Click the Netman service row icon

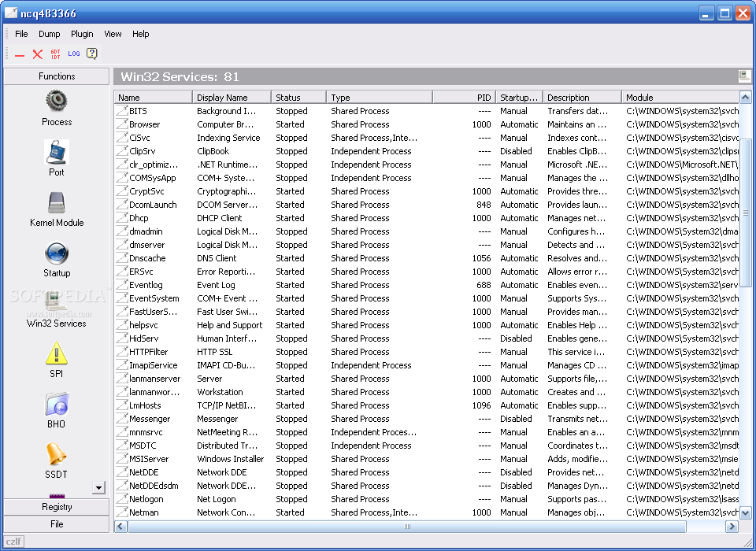click(x=121, y=512)
